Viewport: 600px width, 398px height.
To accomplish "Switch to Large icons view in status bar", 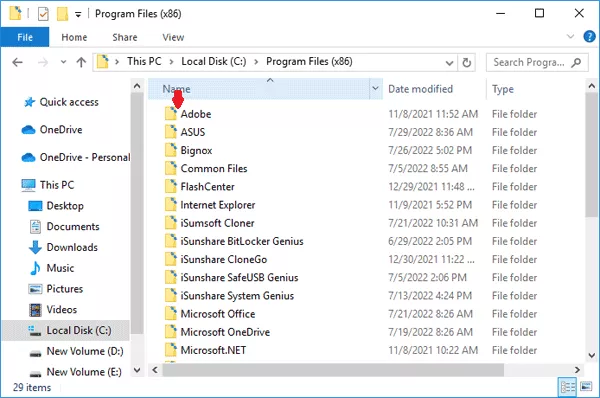I will tap(586, 387).
